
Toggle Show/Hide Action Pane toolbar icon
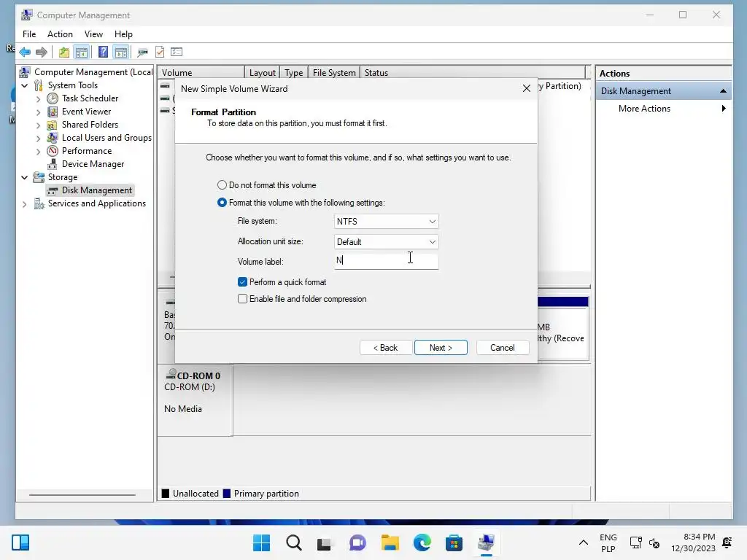click(x=121, y=52)
